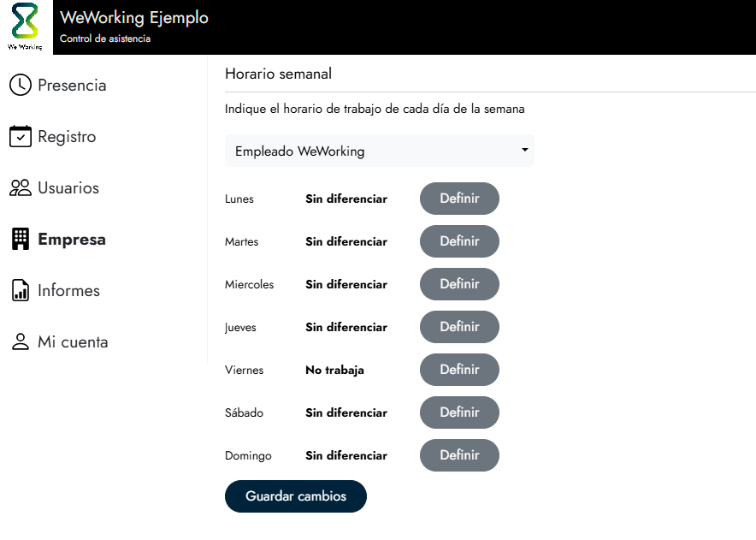
Task: Click the Empresa building icon
Action: (x=20, y=240)
